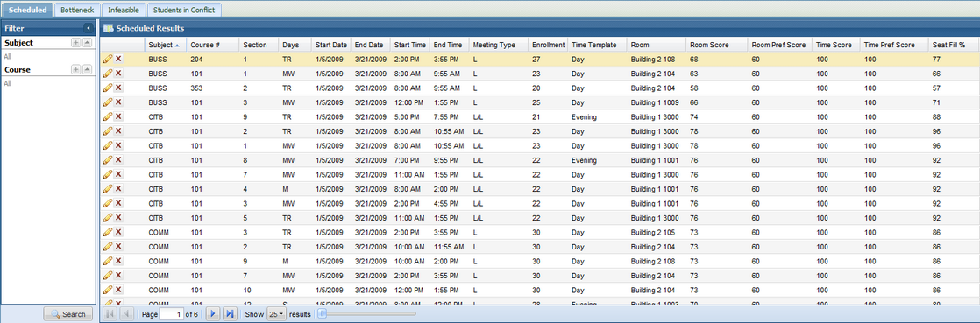Click 'All' under the Subject filter
The width and height of the screenshot is (980, 323).
coord(8,56)
